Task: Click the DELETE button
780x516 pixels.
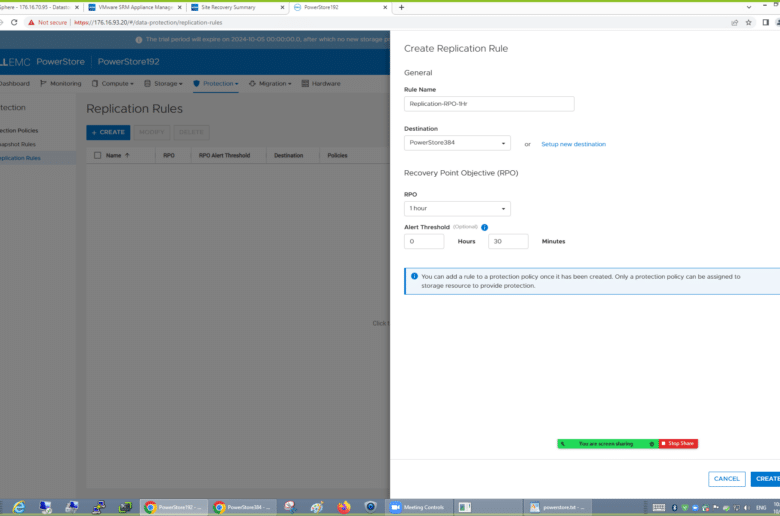Action: 191,132
